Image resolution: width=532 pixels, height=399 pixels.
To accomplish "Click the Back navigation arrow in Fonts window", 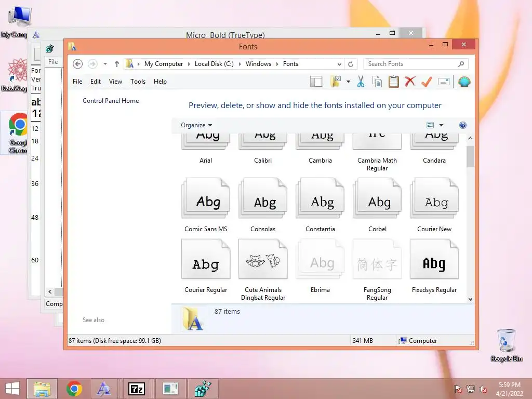I will click(78, 64).
